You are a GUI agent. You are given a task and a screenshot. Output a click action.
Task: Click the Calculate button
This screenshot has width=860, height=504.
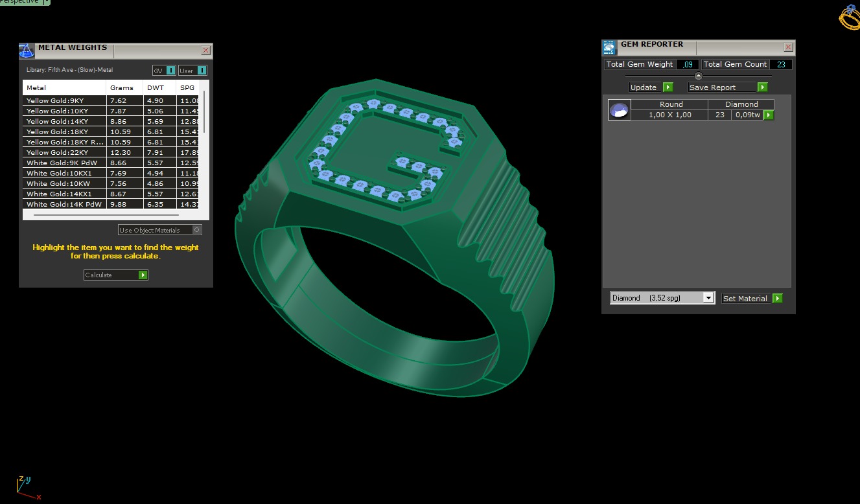(116, 275)
